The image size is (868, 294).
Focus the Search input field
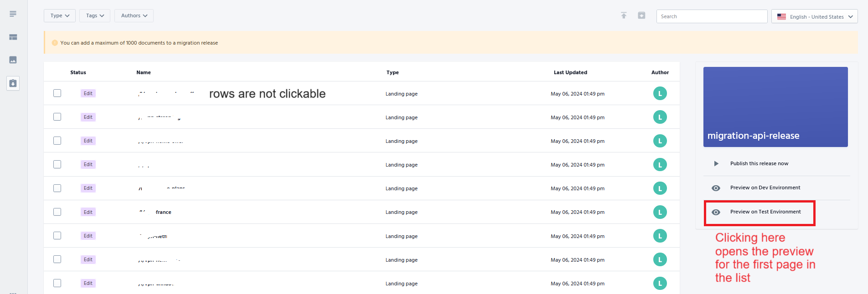(x=712, y=16)
